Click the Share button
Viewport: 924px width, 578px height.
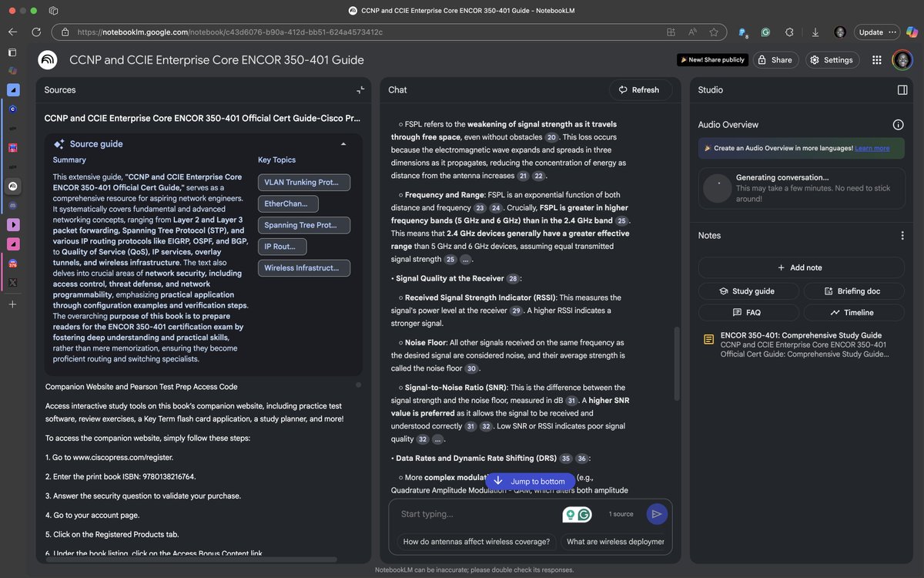(x=775, y=60)
